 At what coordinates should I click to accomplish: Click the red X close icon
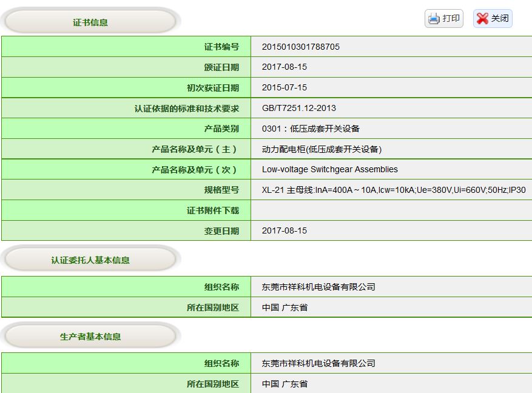(482, 19)
